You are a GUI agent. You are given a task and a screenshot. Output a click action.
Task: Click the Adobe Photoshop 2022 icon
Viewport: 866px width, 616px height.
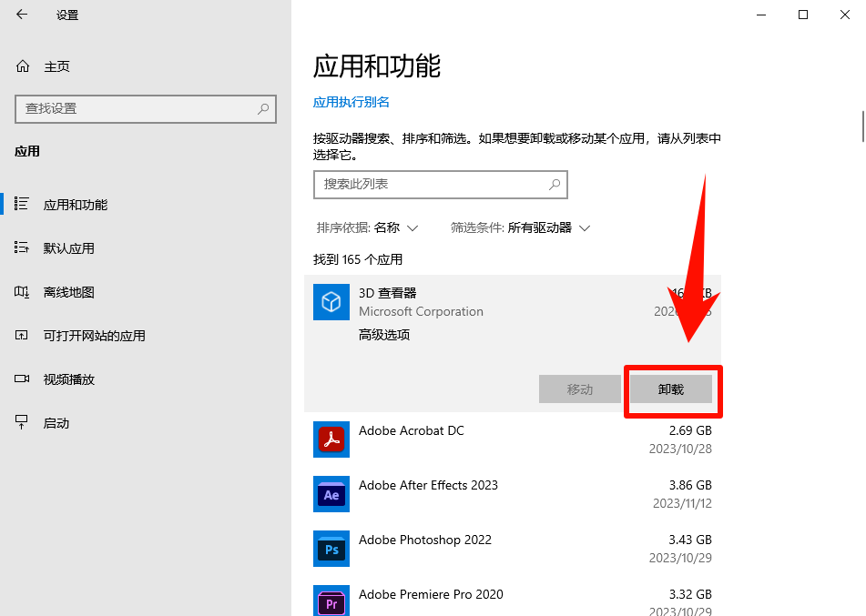pyautogui.click(x=331, y=548)
